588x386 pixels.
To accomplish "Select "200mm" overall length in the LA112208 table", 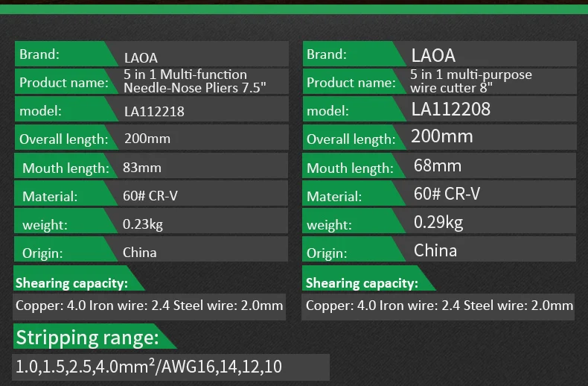I will [x=442, y=136].
